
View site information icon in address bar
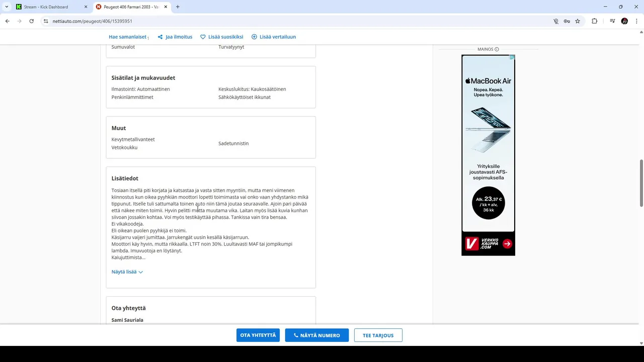point(45,21)
